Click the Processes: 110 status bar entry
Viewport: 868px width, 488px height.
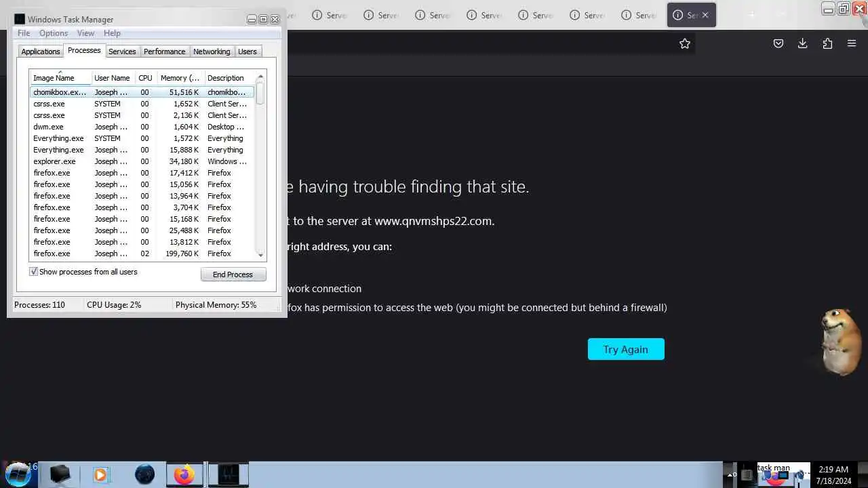point(40,305)
